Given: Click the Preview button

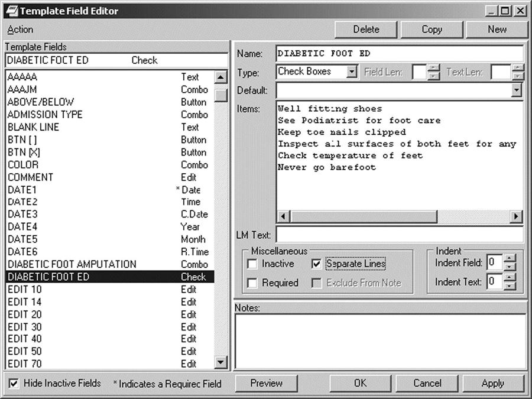Looking at the screenshot, I should point(266,383).
